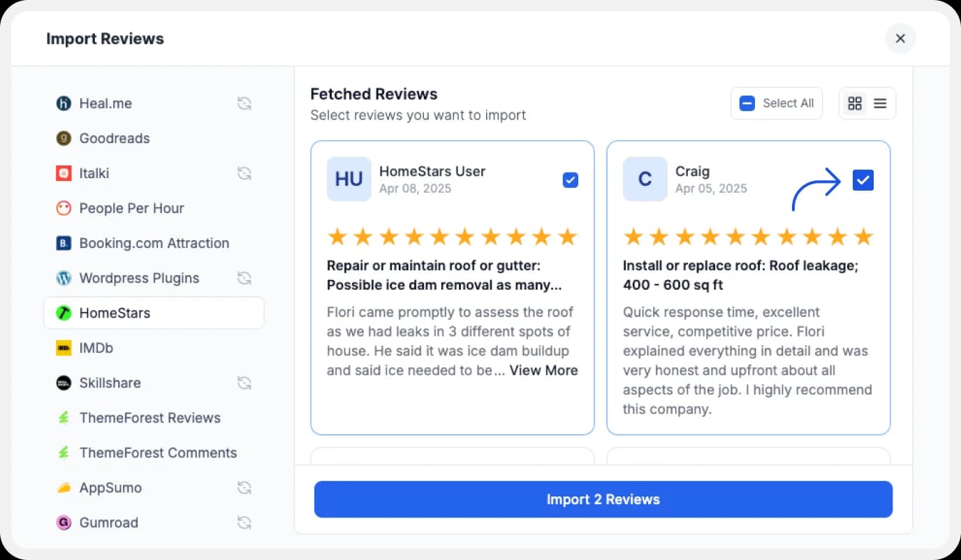Open the HomeStars review source
This screenshot has height=560, width=961.
pos(116,313)
